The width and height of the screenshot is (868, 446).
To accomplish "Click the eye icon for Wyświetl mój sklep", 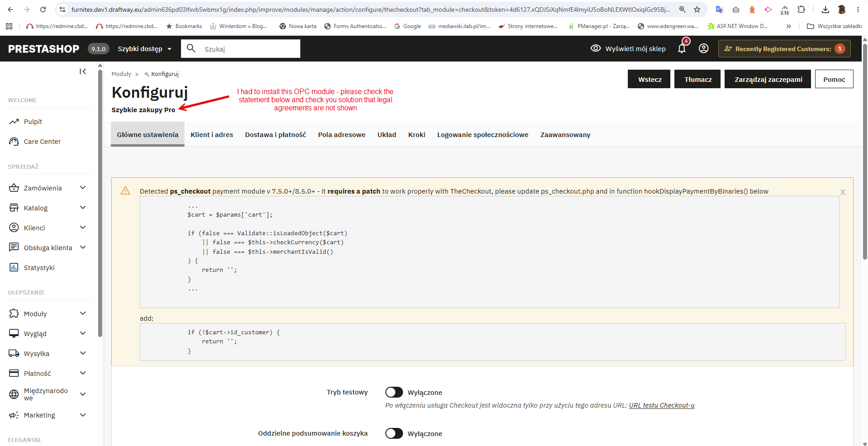I will [596, 48].
